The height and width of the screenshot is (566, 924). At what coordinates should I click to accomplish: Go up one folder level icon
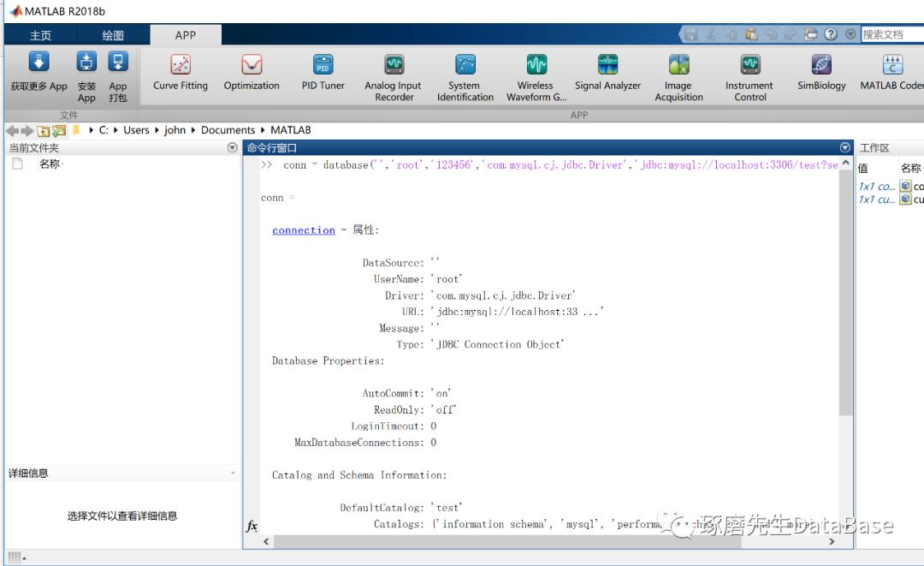44,131
